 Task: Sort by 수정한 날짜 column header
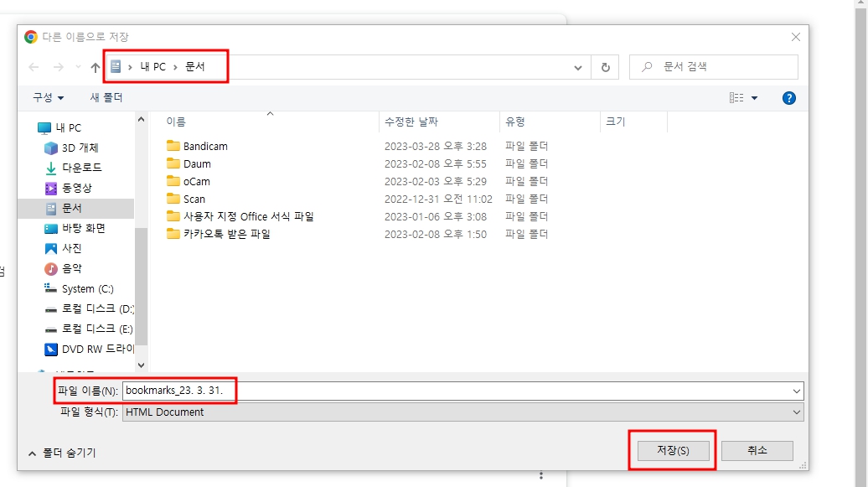(411, 122)
